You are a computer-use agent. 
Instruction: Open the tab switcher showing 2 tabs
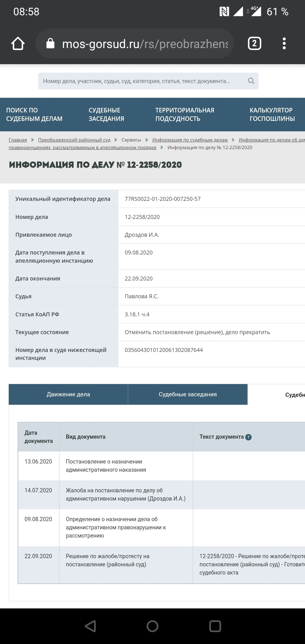[x=254, y=43]
